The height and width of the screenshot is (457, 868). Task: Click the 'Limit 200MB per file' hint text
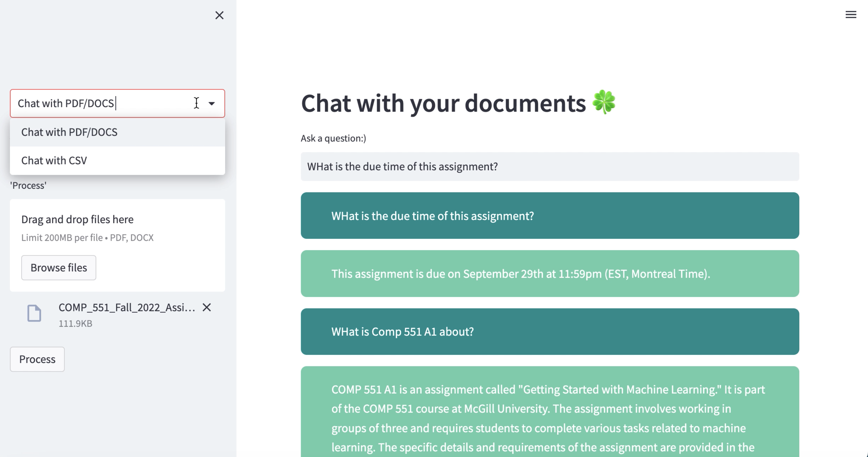[87, 238]
